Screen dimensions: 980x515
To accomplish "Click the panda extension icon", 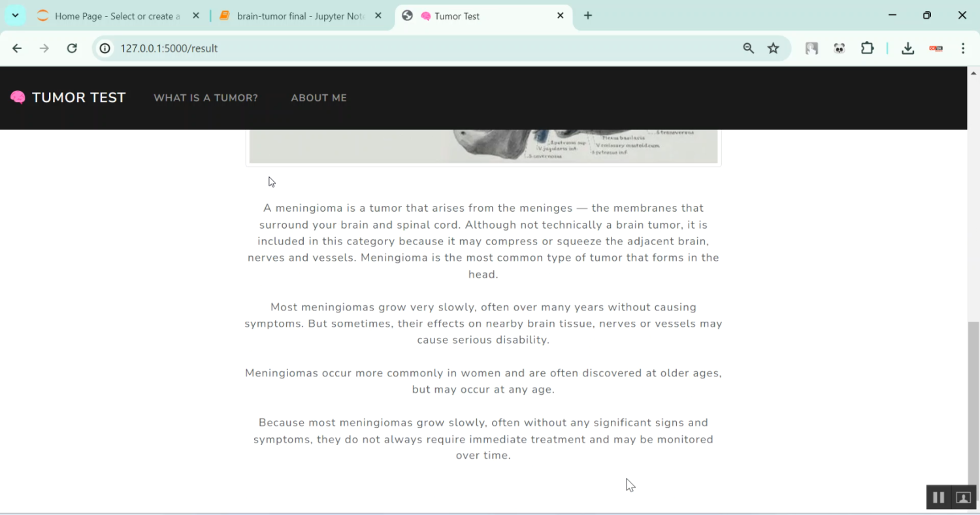I will click(x=840, y=48).
